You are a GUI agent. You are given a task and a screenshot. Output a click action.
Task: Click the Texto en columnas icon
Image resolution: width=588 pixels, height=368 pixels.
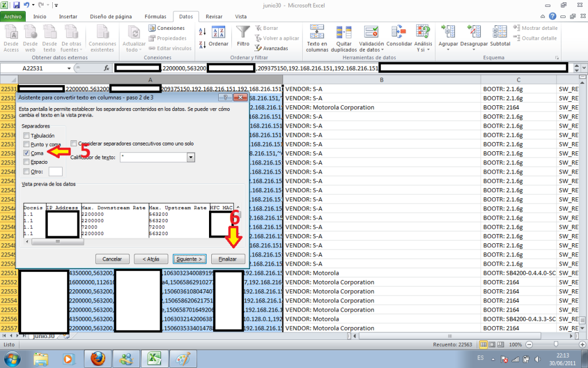click(x=317, y=32)
